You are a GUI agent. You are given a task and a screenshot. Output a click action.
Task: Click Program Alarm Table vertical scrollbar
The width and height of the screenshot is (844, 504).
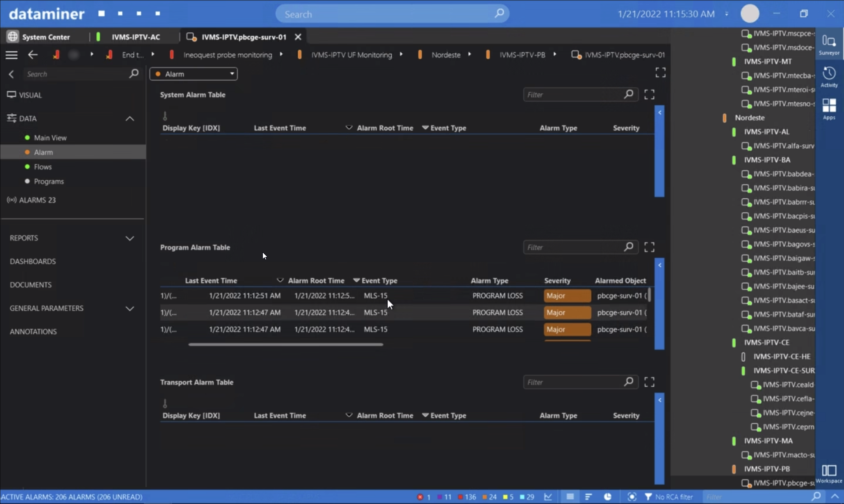650,295
